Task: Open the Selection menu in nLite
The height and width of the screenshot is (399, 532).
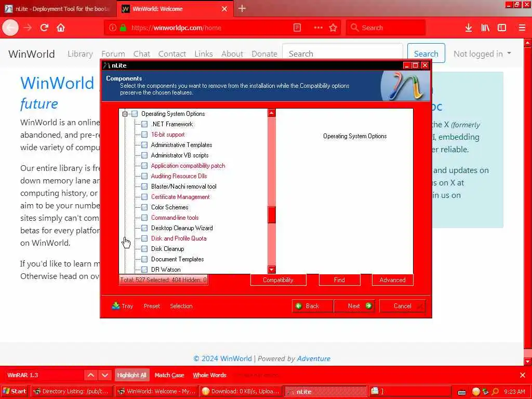Action: [181, 306]
